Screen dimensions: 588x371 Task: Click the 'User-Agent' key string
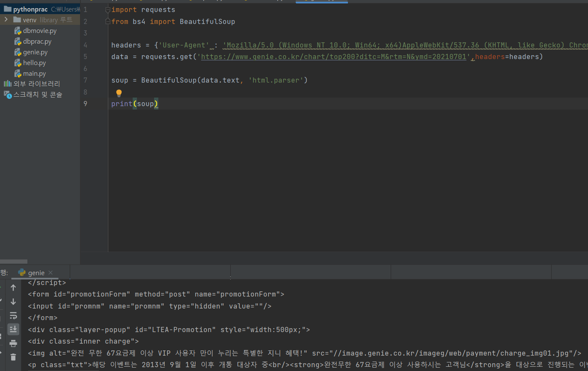tap(184, 45)
